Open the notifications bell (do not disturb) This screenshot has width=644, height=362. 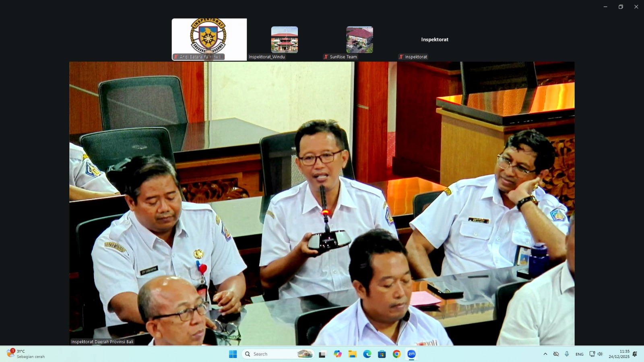(x=635, y=354)
